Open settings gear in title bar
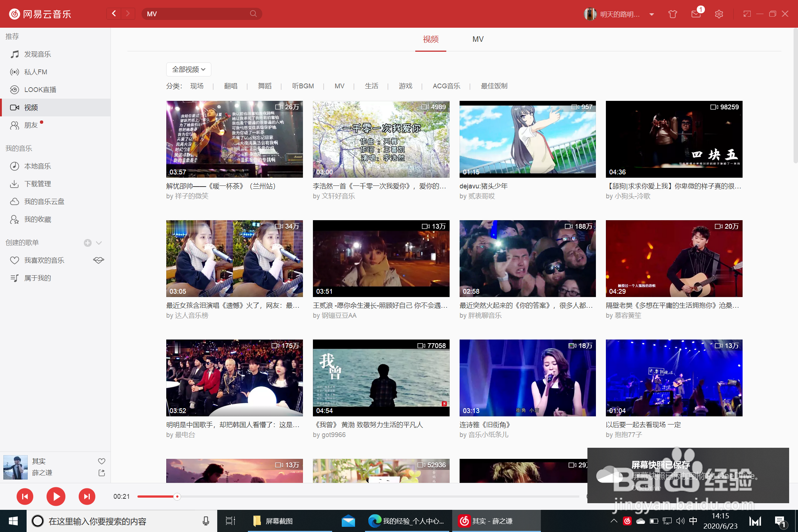The height and width of the screenshot is (532, 798). pos(719,14)
